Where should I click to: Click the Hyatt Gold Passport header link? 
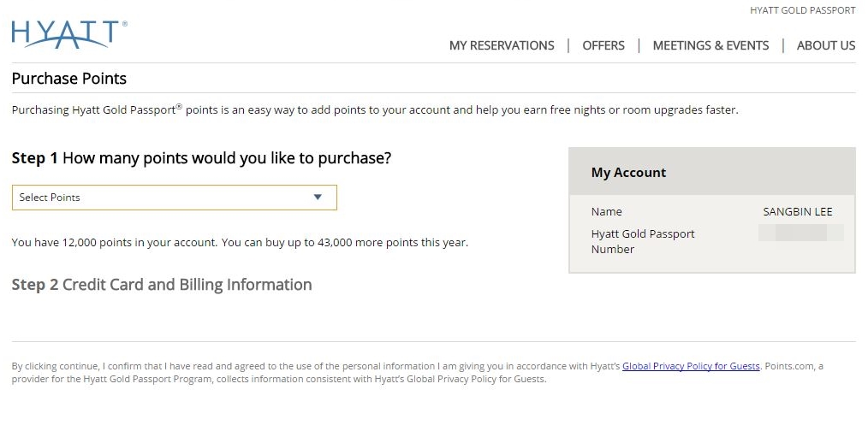[x=803, y=10]
